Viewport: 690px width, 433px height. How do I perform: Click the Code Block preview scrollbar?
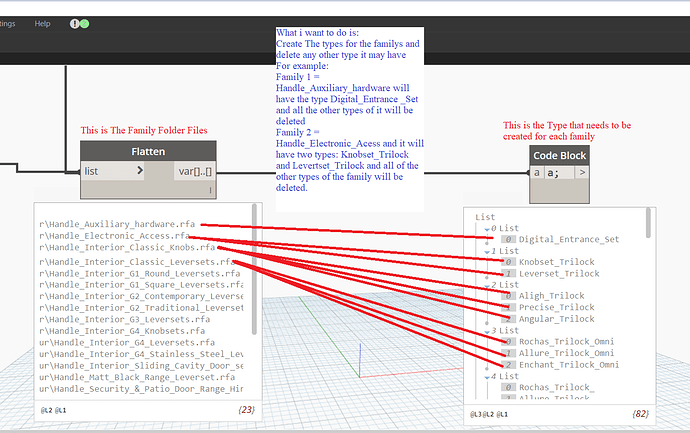(x=648, y=223)
